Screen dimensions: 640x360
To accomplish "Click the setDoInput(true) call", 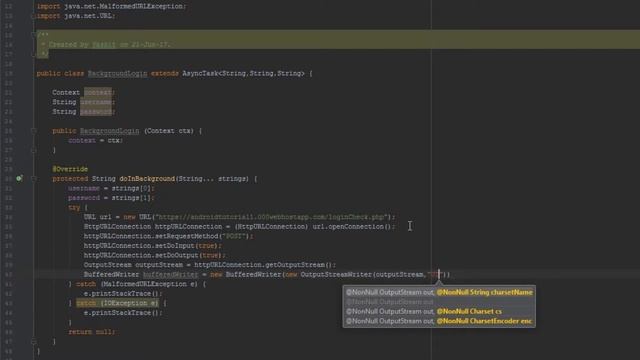I will pos(187,246).
